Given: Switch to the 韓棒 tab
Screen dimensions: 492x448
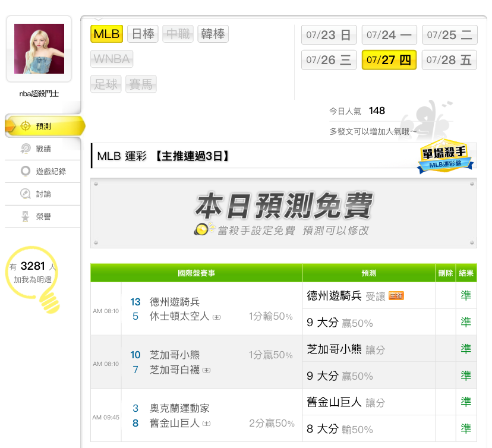Looking at the screenshot, I should [213, 34].
